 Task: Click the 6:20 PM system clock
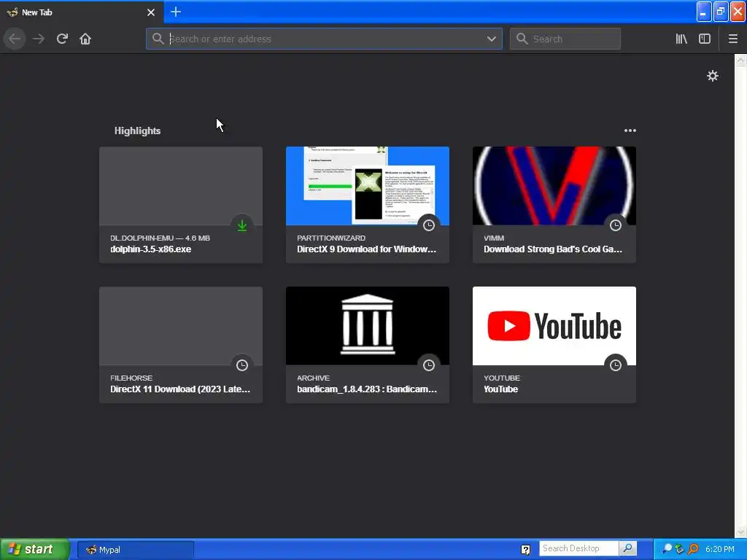[x=720, y=549]
